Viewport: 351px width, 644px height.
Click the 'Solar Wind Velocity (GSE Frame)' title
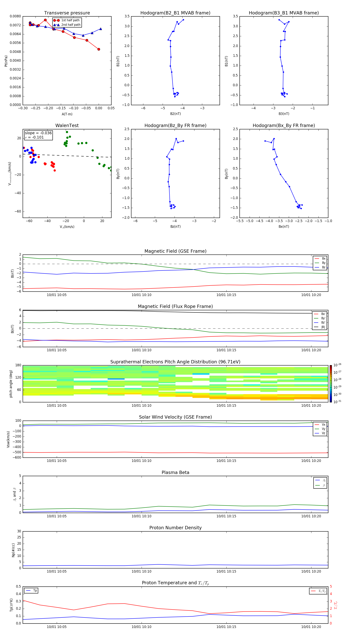(x=175, y=417)
